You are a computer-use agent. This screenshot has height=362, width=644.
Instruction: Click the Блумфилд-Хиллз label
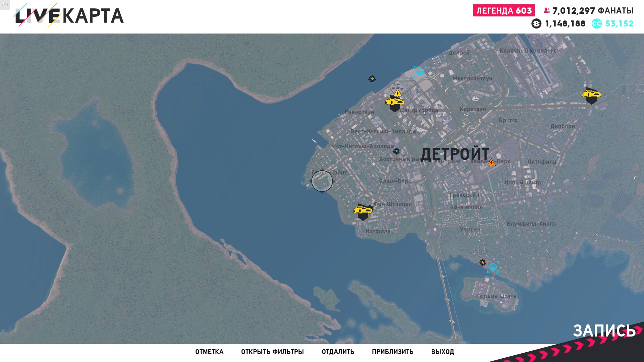531,224
